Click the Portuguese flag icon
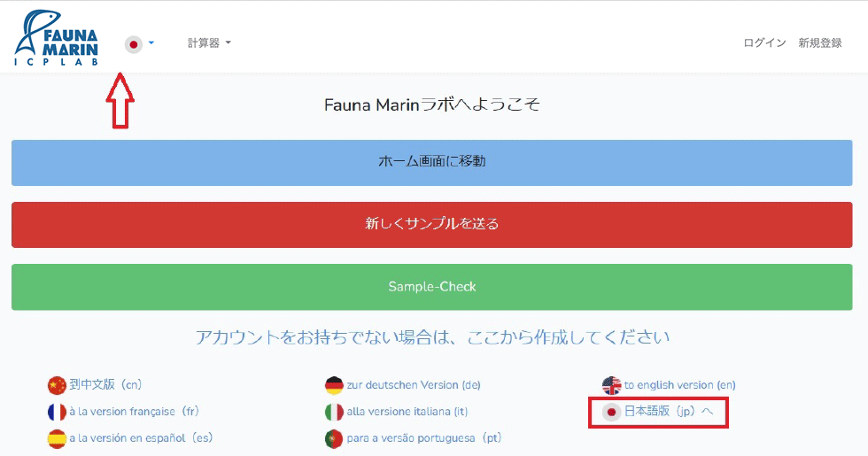 tap(334, 438)
